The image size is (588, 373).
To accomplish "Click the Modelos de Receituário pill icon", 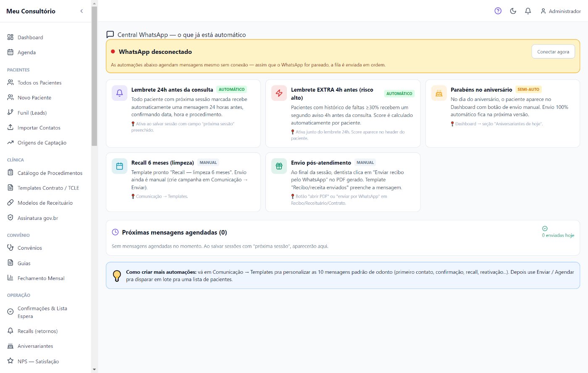I will click(10, 203).
